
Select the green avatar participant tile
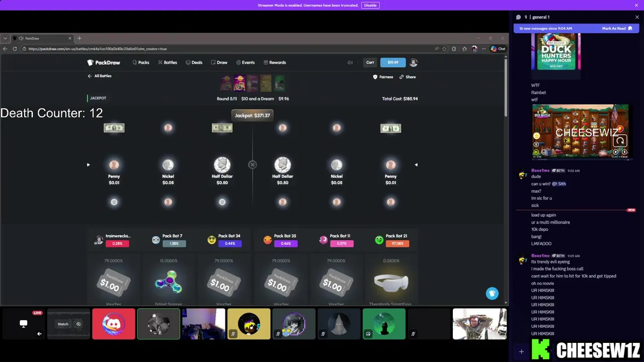tap(384, 324)
